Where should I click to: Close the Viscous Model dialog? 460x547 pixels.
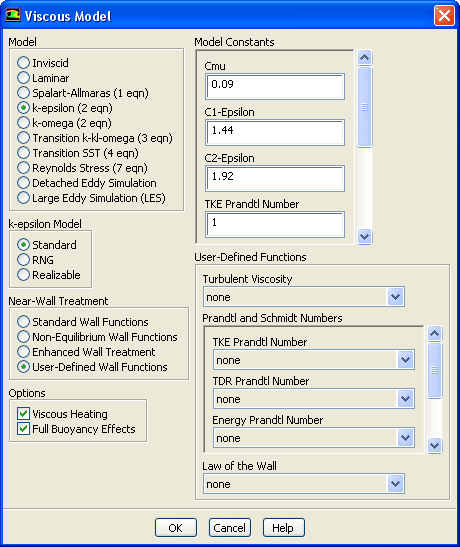(444, 16)
